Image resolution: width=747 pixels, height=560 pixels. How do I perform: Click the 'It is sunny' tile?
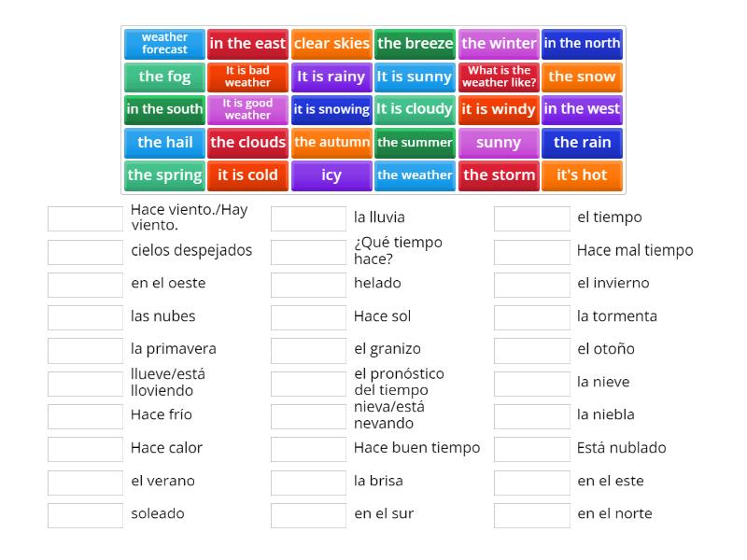point(415,77)
